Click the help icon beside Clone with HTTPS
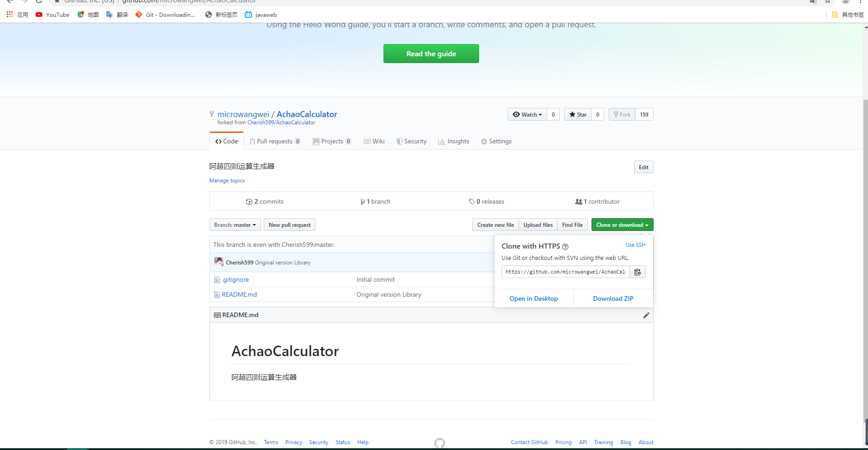The width and height of the screenshot is (868, 450). pos(565,247)
